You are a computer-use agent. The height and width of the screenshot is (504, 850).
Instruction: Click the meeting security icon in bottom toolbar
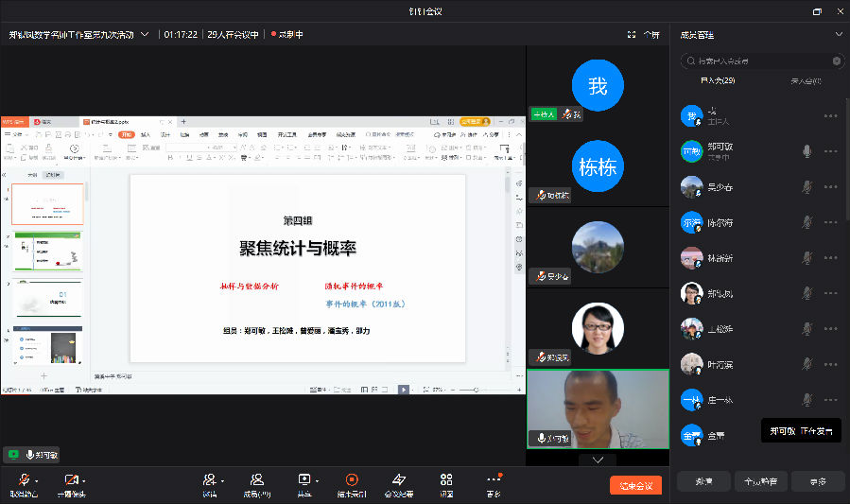pos(399,480)
